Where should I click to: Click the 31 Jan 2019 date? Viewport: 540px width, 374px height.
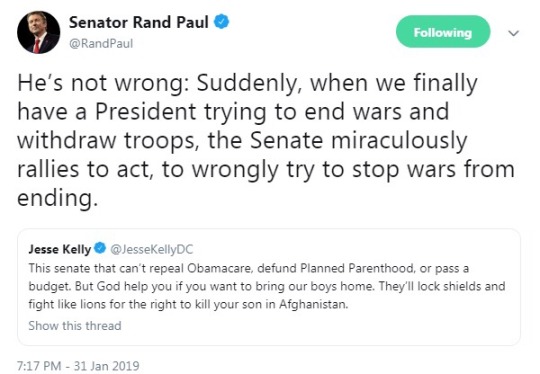[106, 365]
